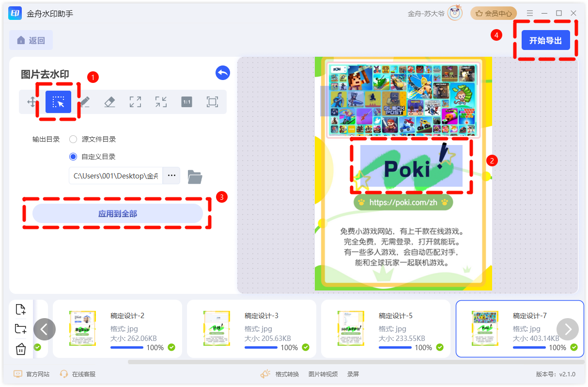Open the 在线客服 support link

pos(77,374)
